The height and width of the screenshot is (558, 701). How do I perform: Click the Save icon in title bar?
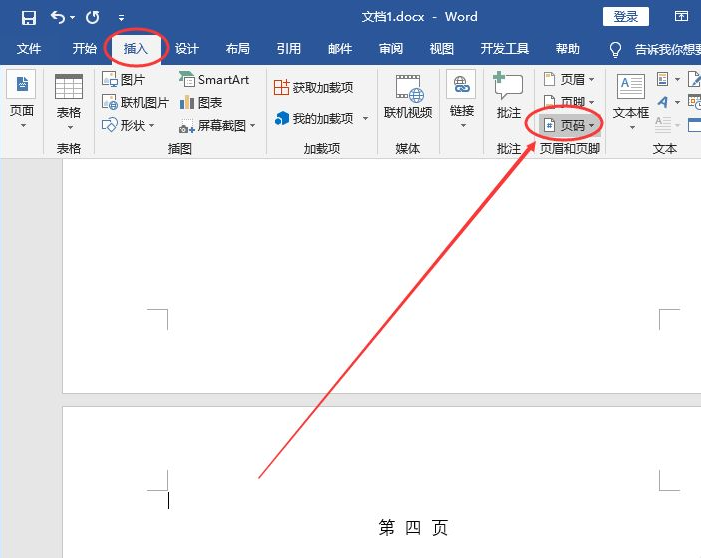[29, 17]
